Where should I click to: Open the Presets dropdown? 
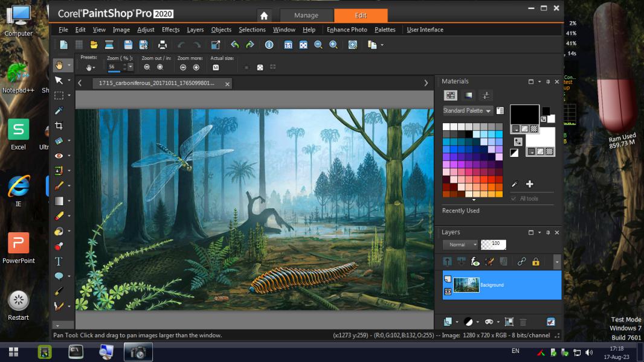pos(89,67)
